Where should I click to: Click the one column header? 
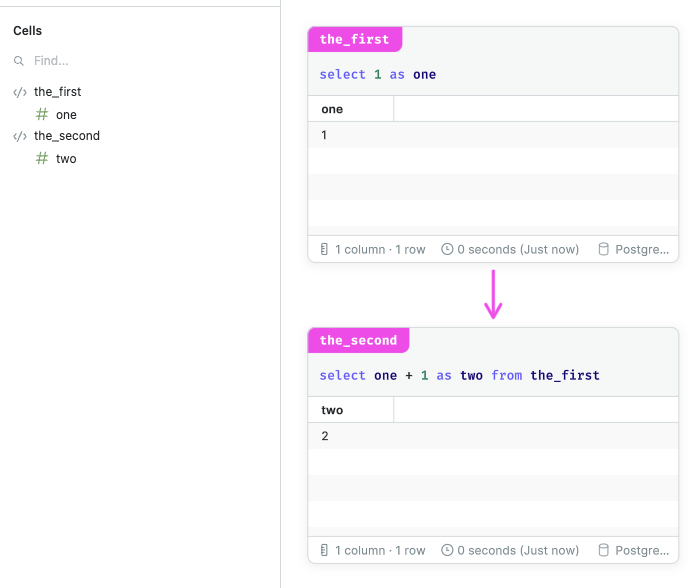(x=332, y=109)
